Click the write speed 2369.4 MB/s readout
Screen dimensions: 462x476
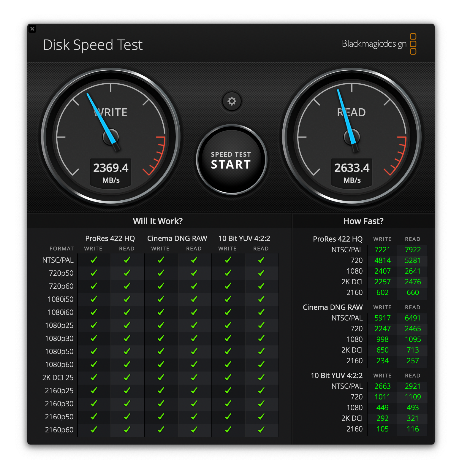pos(111,173)
